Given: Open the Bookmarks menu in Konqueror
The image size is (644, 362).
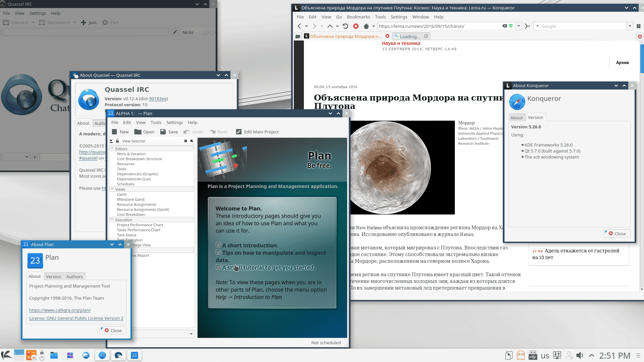Looking at the screenshot, I should pyautogui.click(x=358, y=17).
